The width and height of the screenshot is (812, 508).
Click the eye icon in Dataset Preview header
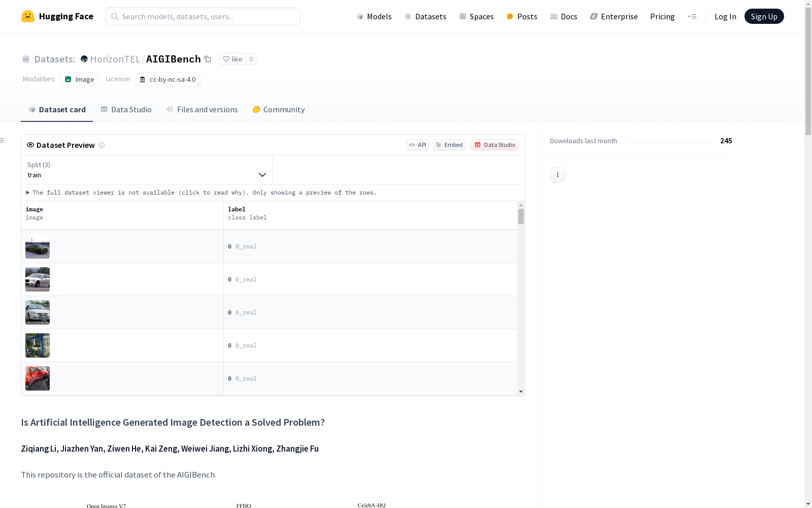point(30,145)
